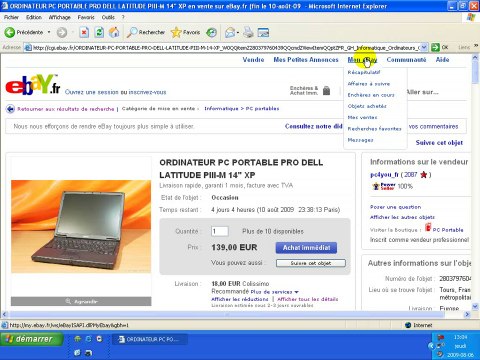
Task: Click the Suivre cet objet button
Action: point(311,263)
